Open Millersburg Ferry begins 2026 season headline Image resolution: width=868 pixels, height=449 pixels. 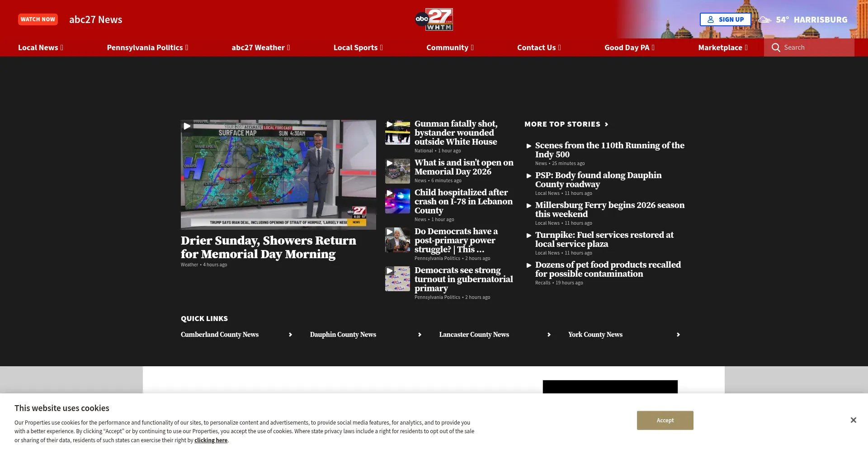tap(609, 210)
